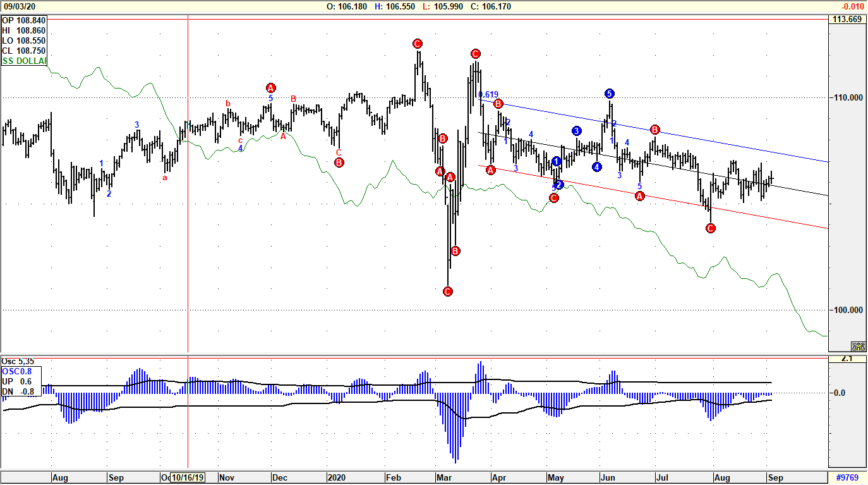Image resolution: width=868 pixels, height=485 pixels.
Task: Click the 10/16/19 cursor date tag
Action: tap(187, 478)
